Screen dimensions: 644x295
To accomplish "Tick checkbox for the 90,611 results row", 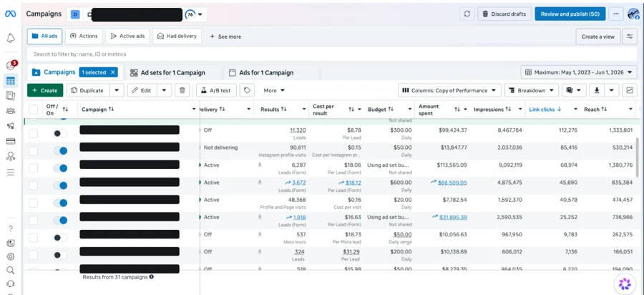I will 33,151.
